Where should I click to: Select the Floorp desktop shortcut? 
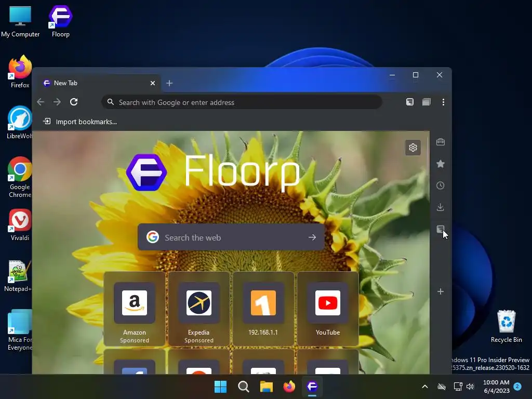(x=60, y=21)
